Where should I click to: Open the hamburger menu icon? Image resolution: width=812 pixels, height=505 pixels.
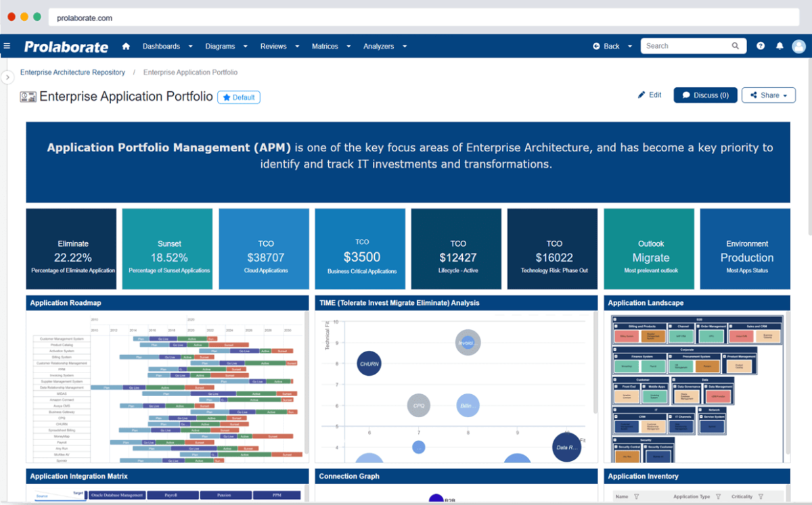(7, 46)
